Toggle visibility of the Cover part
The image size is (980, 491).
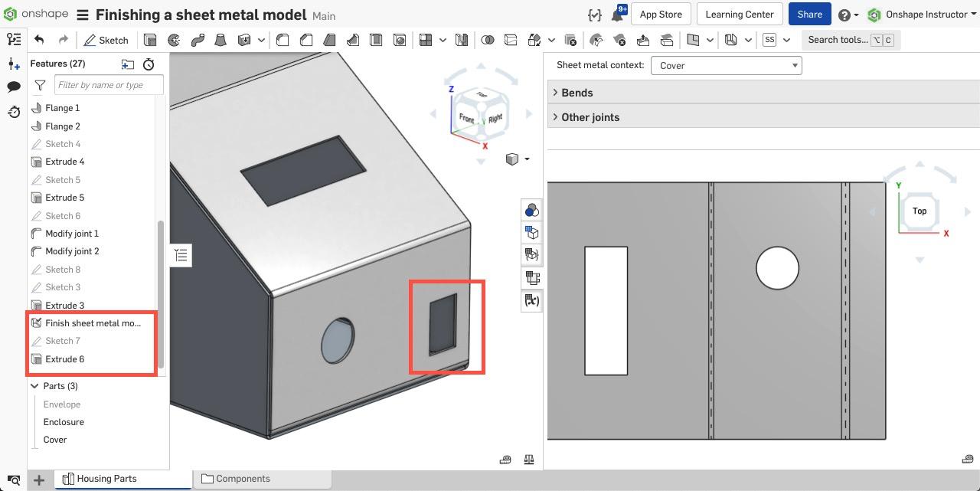[54, 439]
